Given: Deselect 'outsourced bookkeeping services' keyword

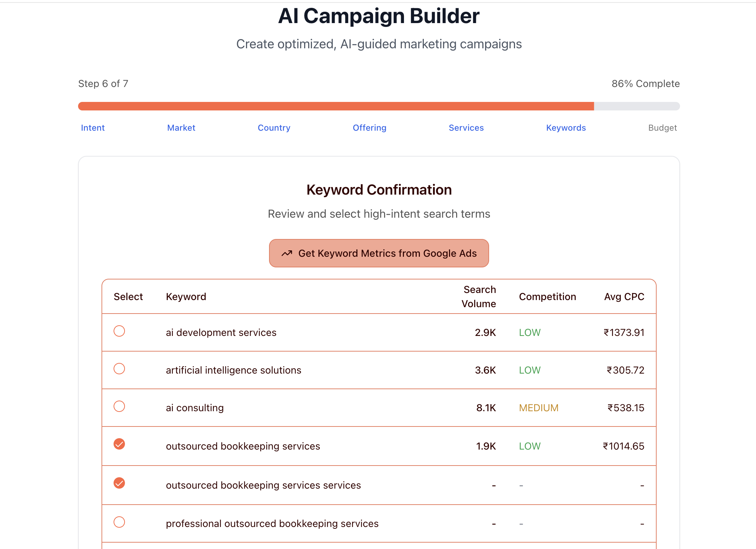Looking at the screenshot, I should [x=119, y=444].
